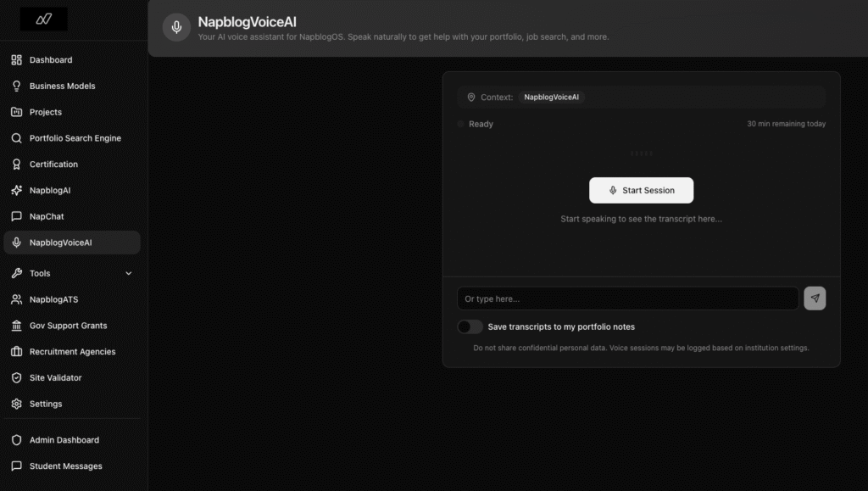Viewport: 868px width, 491px height.
Task: Open the Gov Support Grants icon
Action: coord(17,325)
